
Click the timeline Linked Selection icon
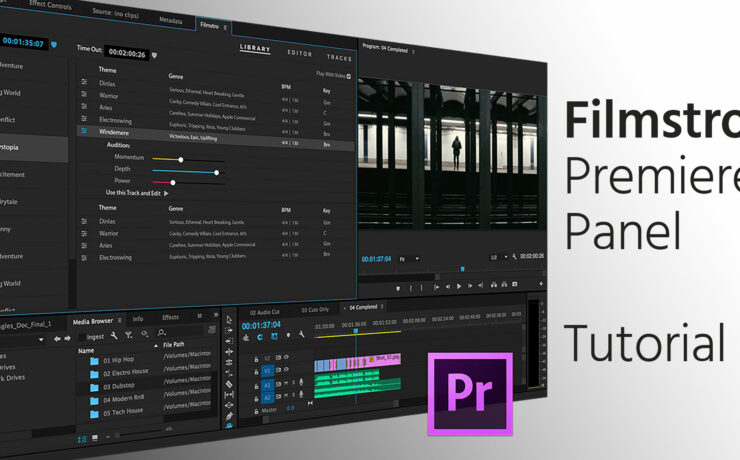274,336
